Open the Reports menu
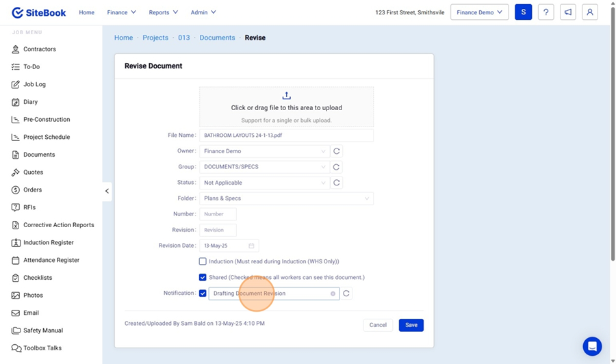616x364 pixels. tap(163, 12)
